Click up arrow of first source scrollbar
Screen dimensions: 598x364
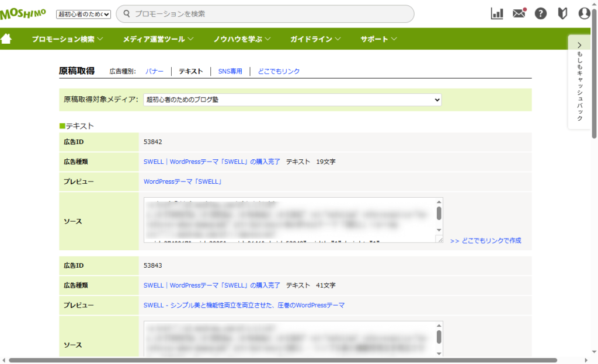click(x=439, y=202)
